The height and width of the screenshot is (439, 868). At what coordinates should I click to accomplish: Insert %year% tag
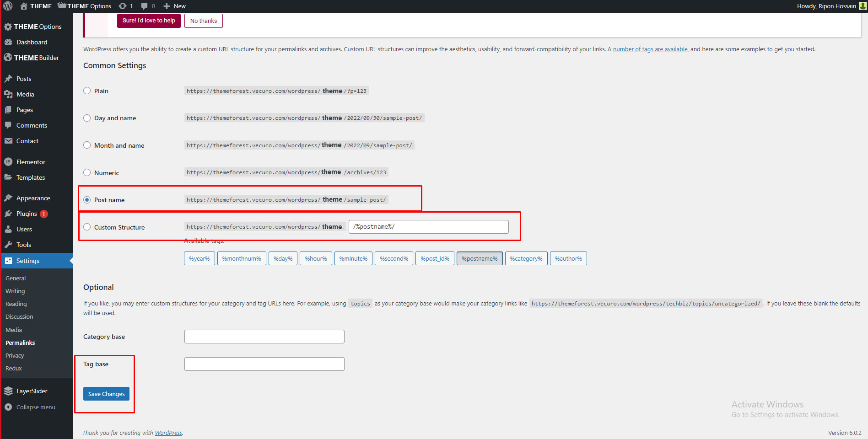pos(199,258)
